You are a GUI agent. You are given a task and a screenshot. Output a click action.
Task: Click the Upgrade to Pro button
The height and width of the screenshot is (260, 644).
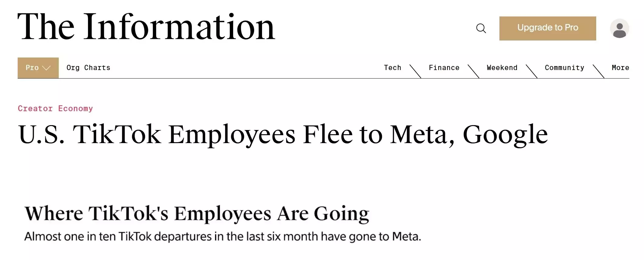point(548,28)
